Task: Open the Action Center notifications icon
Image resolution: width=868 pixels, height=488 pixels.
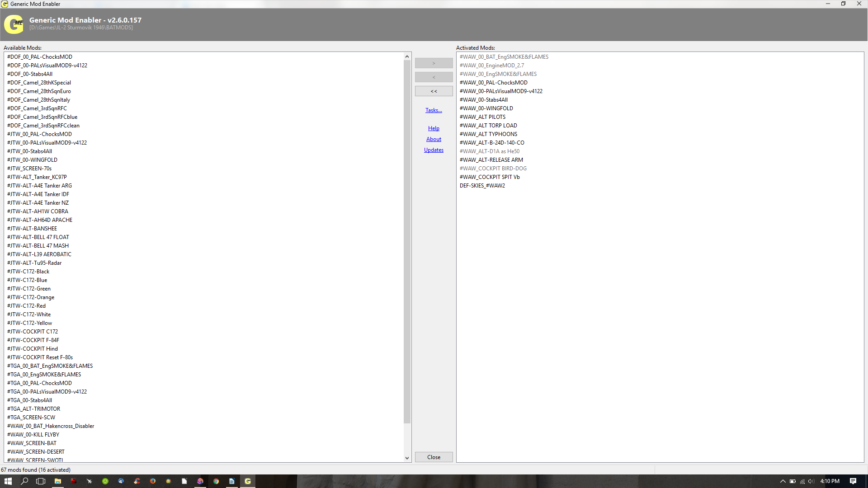Action: (x=853, y=481)
